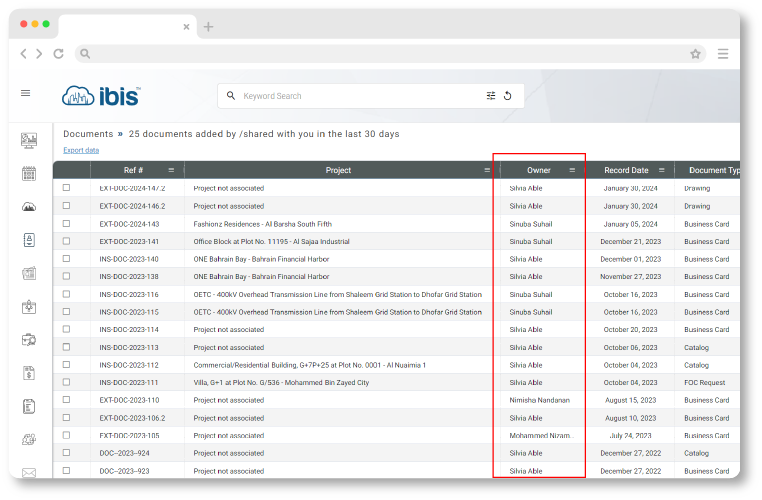The height and width of the screenshot is (500, 762).
Task: Open the Project column menu
Action: pyautogui.click(x=487, y=171)
